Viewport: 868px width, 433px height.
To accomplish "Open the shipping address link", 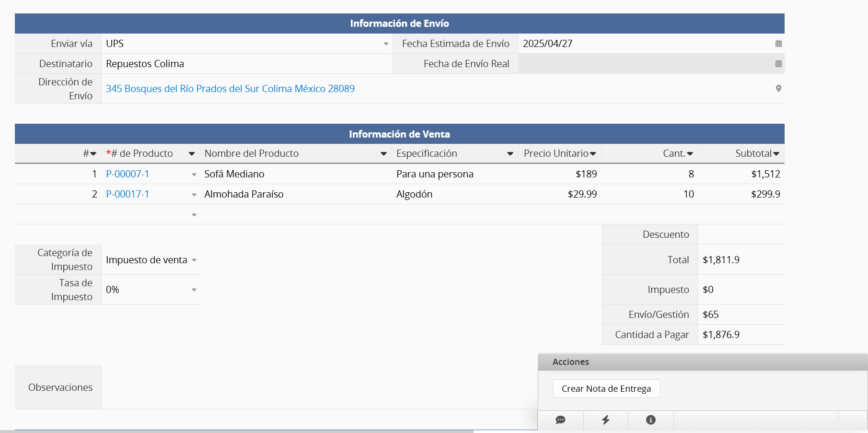I will click(230, 89).
